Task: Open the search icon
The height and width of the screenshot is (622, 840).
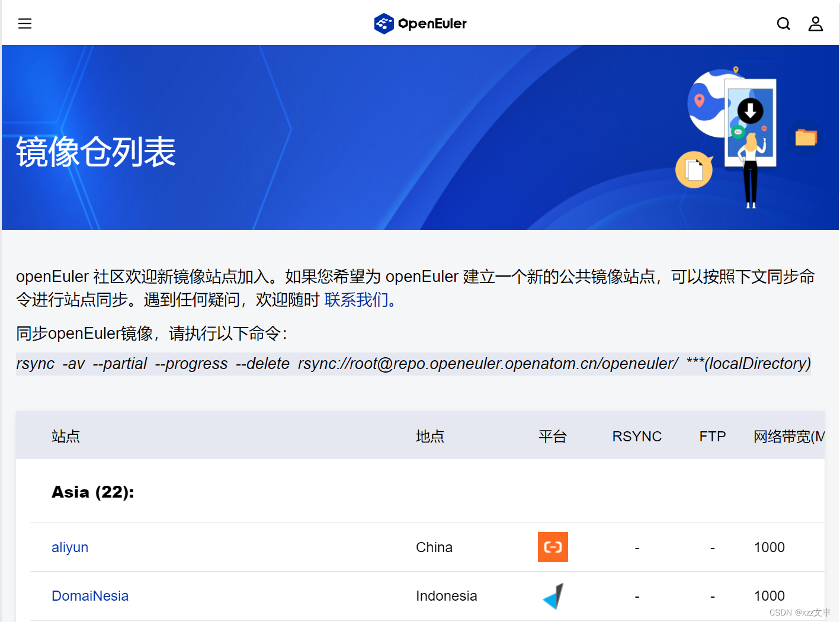Action: (x=783, y=23)
